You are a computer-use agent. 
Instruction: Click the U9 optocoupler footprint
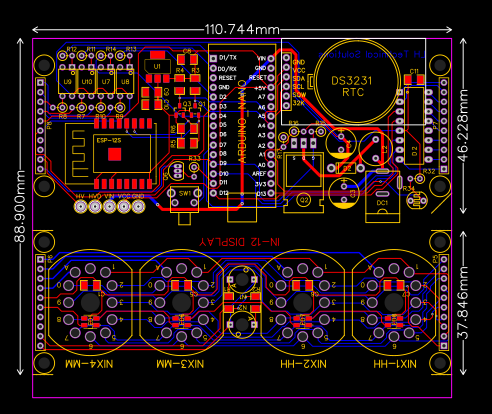68,81
